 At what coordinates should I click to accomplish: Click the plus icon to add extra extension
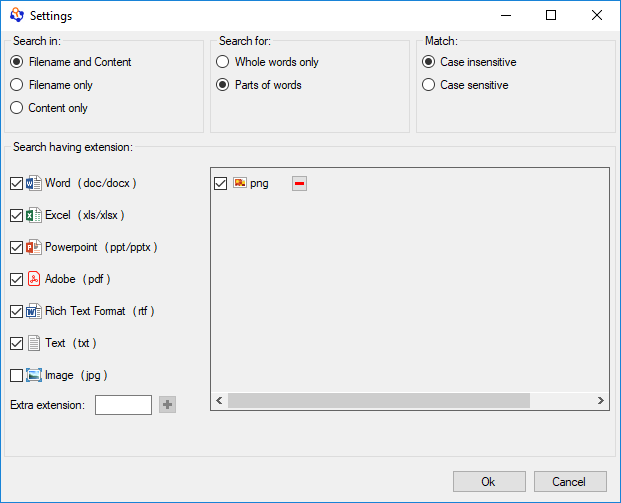(x=167, y=405)
